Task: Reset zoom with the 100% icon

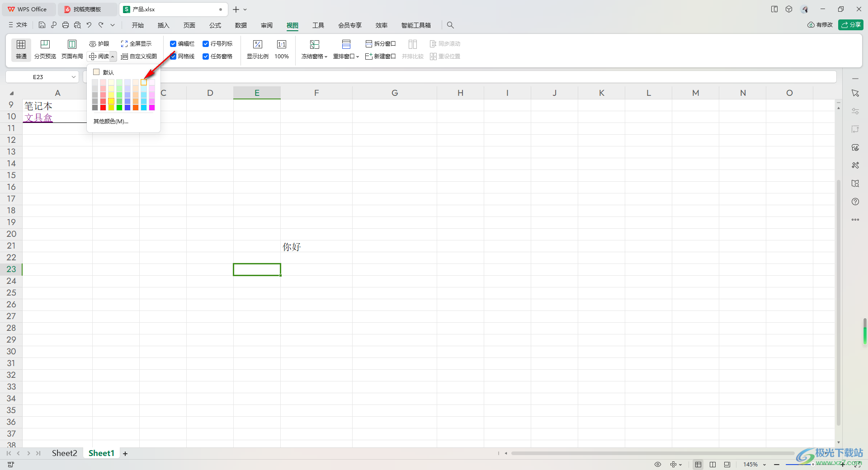Action: pos(282,49)
